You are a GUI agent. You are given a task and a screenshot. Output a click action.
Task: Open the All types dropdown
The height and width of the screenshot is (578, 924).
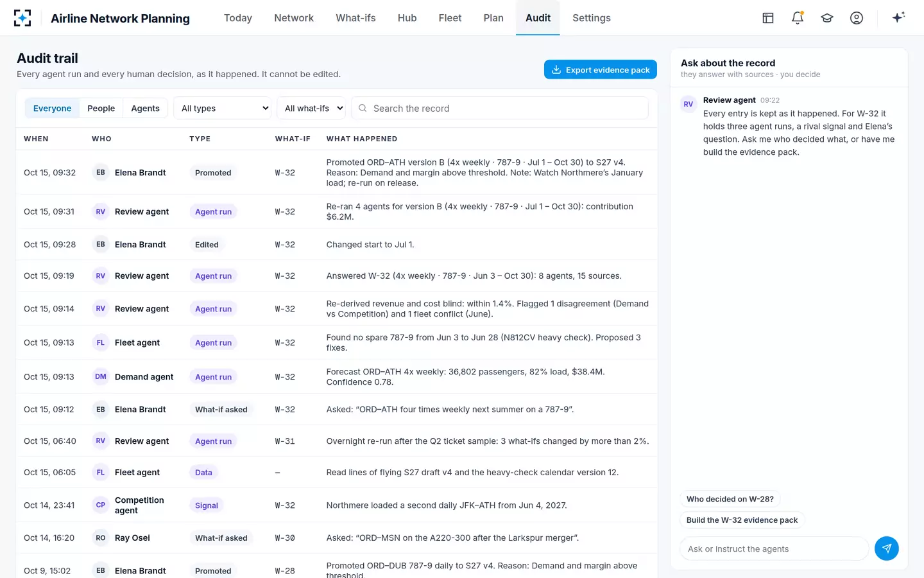[223, 108]
